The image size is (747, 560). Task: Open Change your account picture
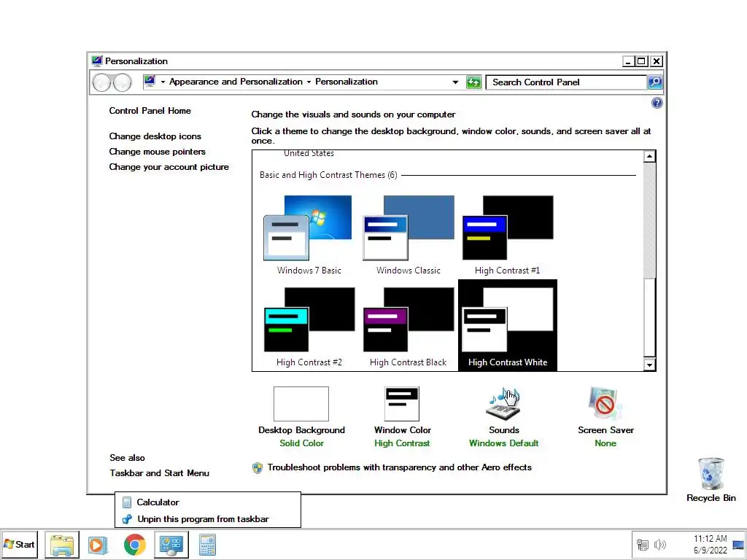pyautogui.click(x=169, y=167)
